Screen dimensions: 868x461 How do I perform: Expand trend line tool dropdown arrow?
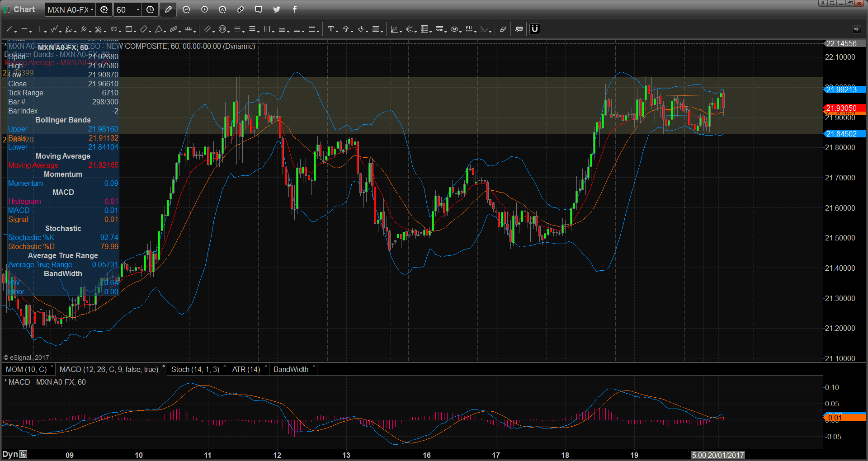[x=15, y=31]
